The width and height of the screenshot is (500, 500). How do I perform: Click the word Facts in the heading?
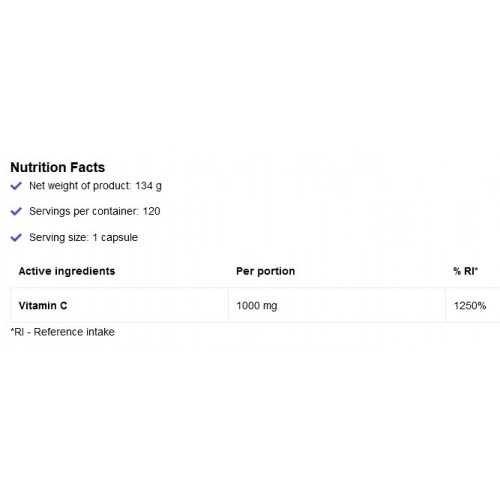86,167
